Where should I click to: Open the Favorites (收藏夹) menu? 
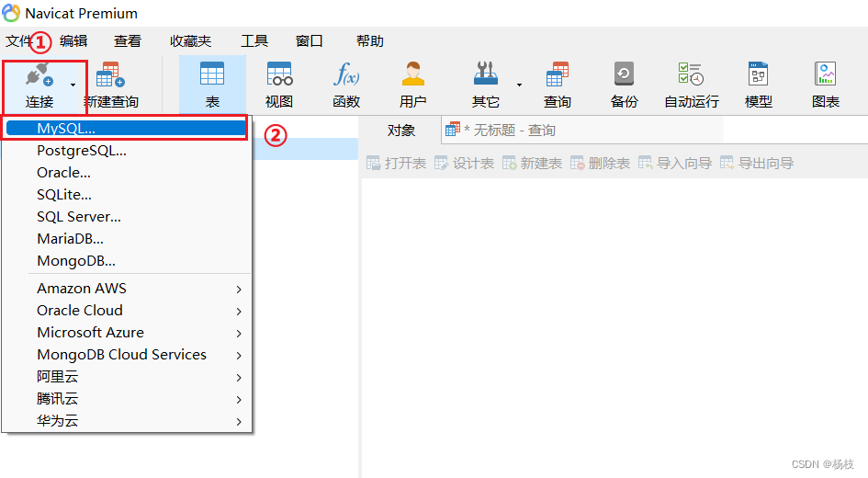coord(190,41)
